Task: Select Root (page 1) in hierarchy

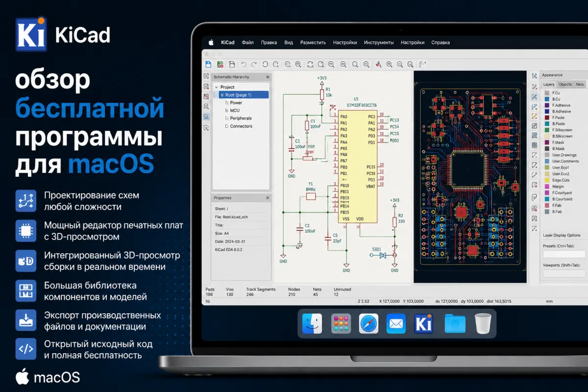Action: click(241, 95)
